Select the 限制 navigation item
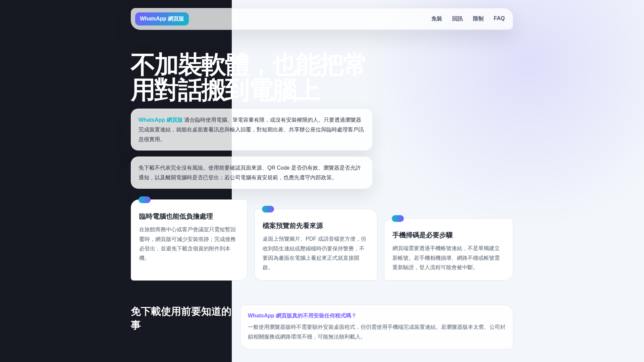 point(478,19)
